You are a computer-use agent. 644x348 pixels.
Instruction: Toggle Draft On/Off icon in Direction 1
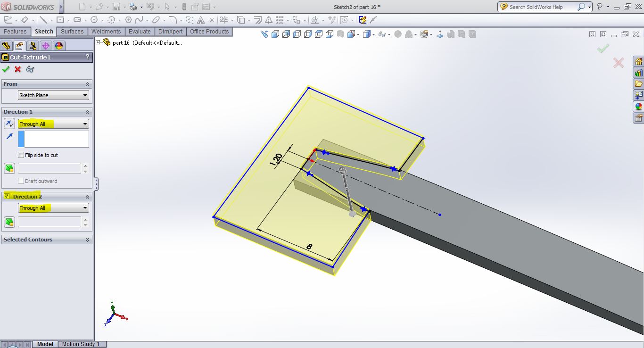pos(9,168)
